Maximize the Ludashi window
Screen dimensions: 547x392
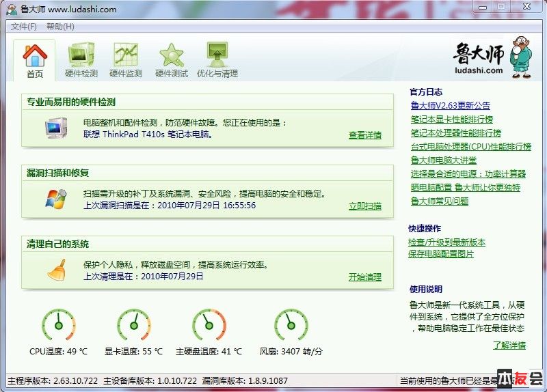501,7
